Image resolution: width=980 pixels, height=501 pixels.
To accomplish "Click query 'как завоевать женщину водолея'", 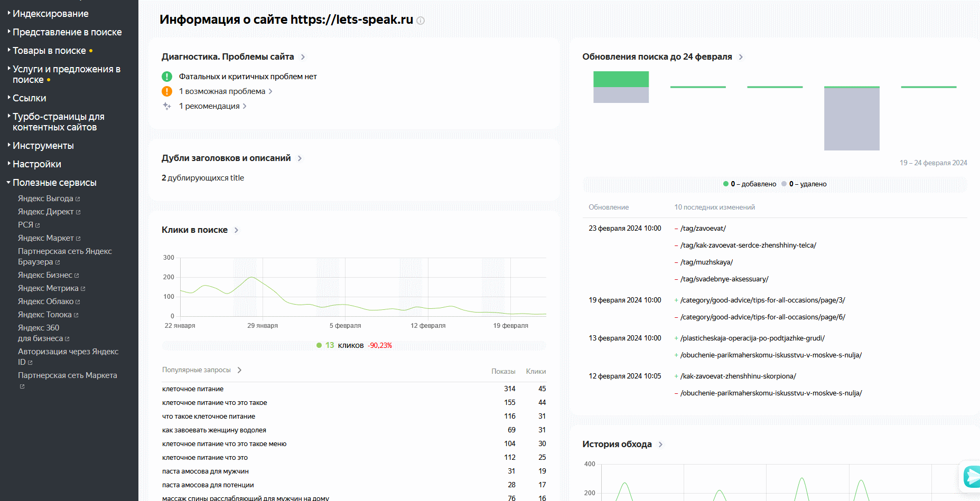I will pos(214,430).
